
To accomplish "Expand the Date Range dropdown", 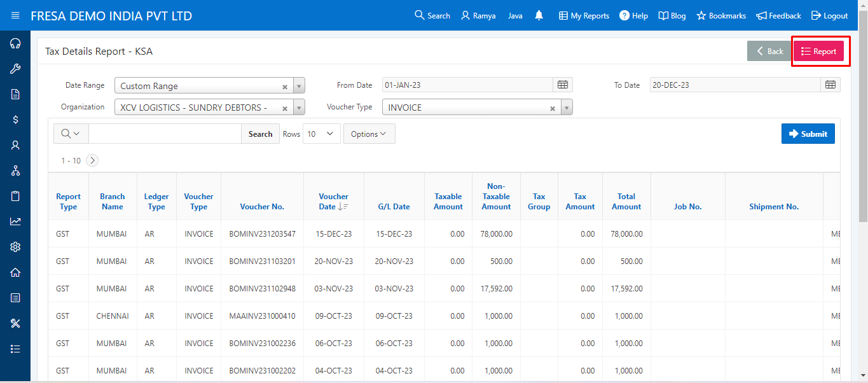I will tap(300, 86).
